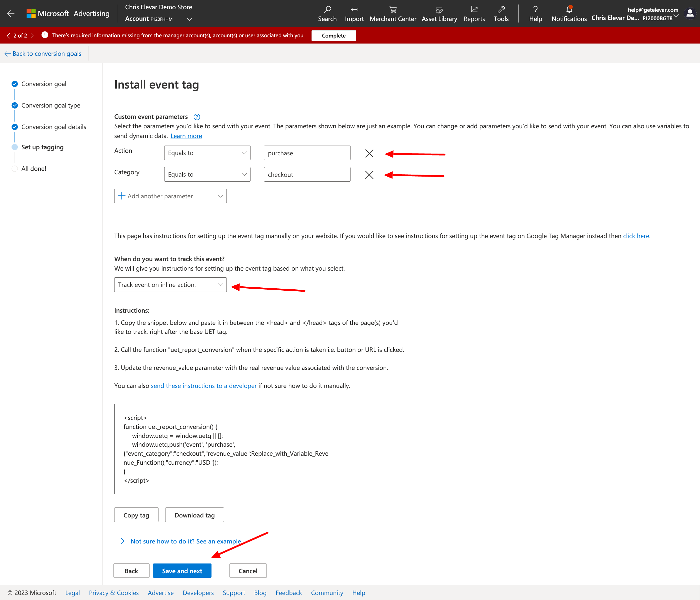Screen dimensions: 700x600
Task: Click the Save and next button
Action: point(182,570)
